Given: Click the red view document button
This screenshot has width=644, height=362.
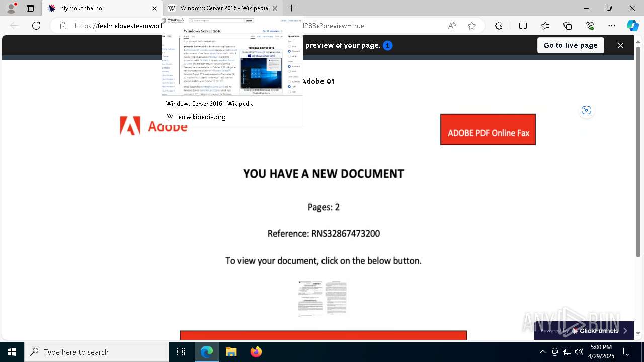Looking at the screenshot, I should 324,335.
